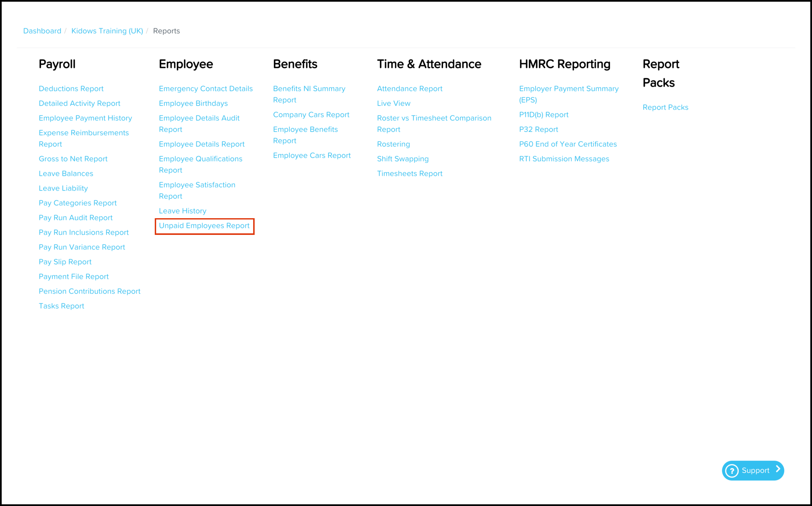812x506 pixels.
Task: Open Emergency Contact Details report
Action: [206, 89]
